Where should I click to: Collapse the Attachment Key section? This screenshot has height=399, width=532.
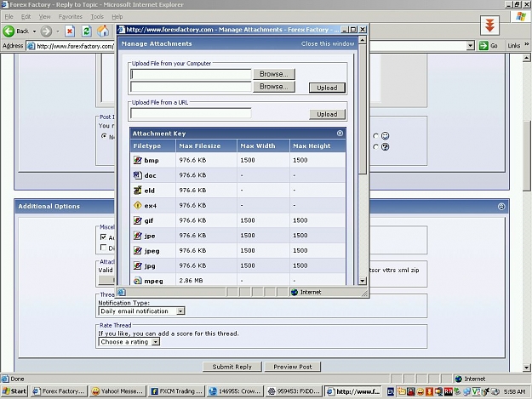340,134
